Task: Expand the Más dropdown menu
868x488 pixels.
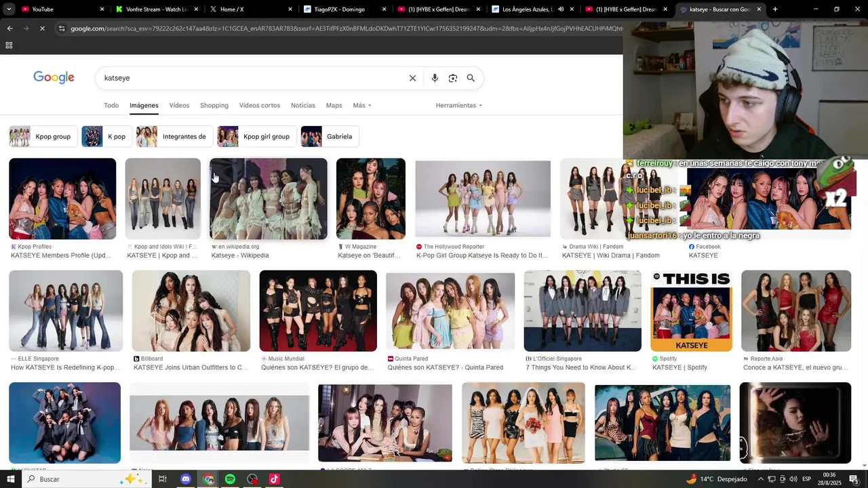Action: 362,105
